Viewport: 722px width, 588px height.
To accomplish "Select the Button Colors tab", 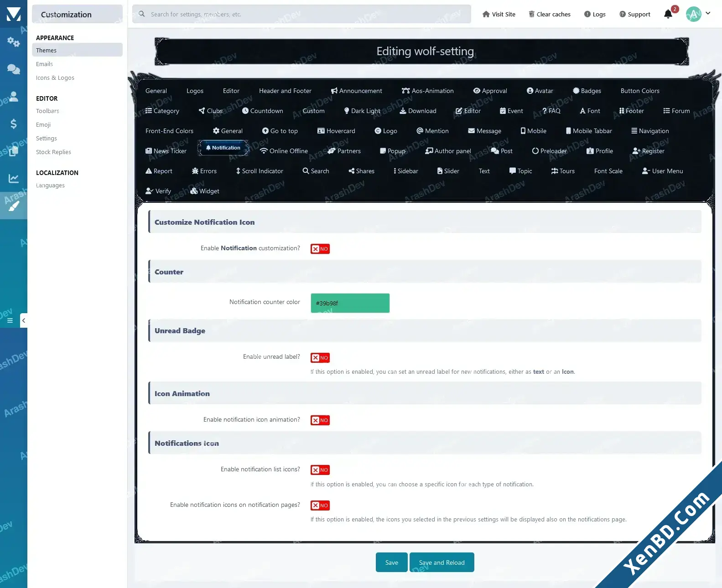I will pos(640,91).
